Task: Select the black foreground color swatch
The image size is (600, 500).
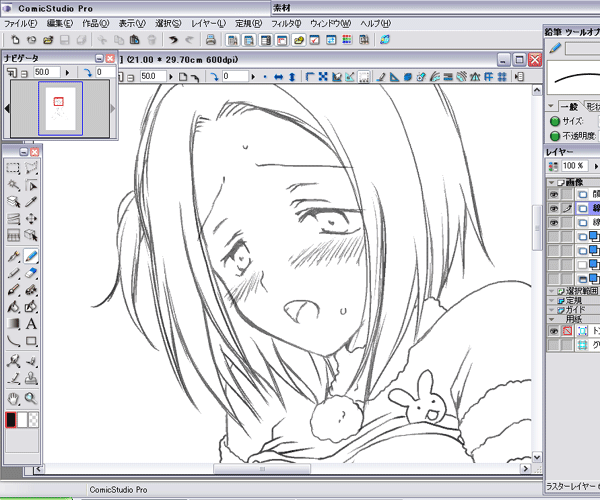Action: pyautogui.click(x=11, y=420)
